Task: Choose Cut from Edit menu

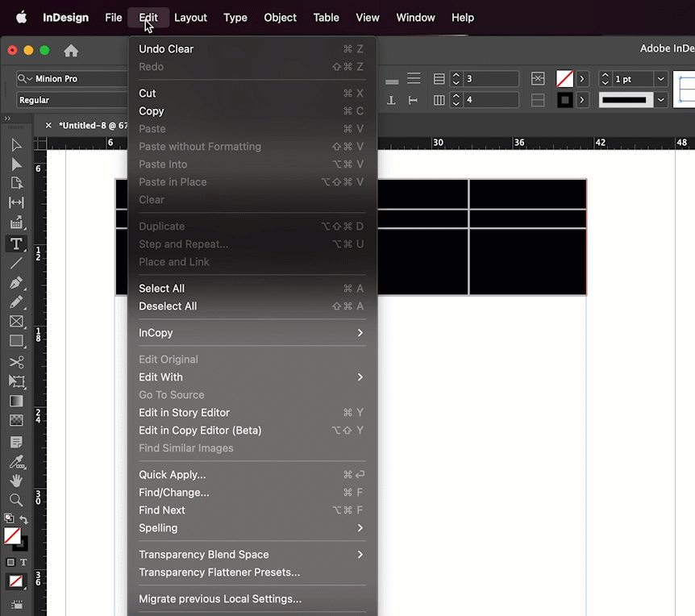Action: click(252, 94)
